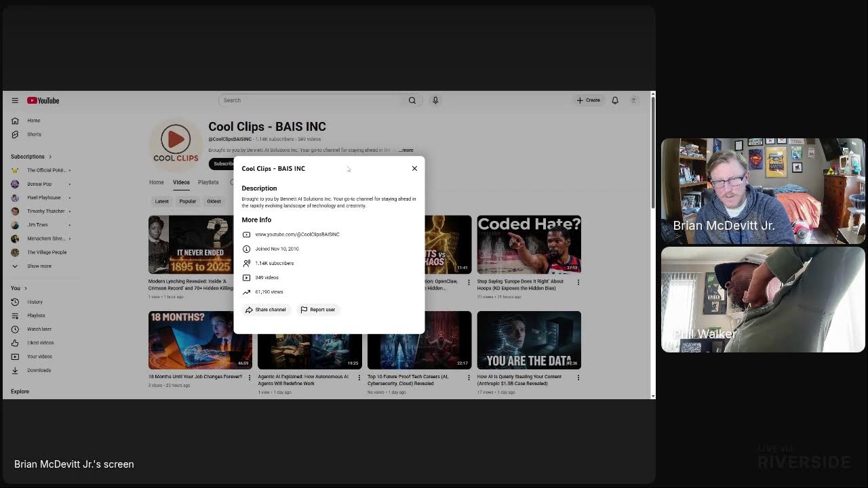868x488 pixels.
Task: Open the YouTube guide hamburger menu
Action: [x=15, y=100]
